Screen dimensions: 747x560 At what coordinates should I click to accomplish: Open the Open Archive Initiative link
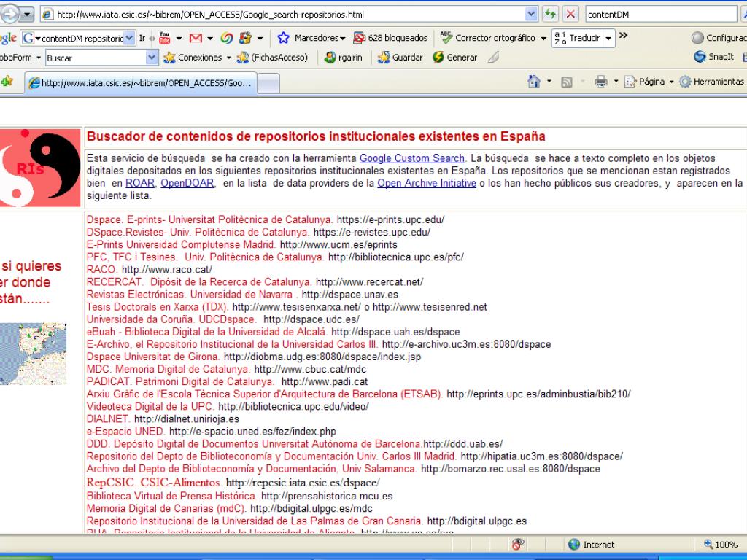426,183
